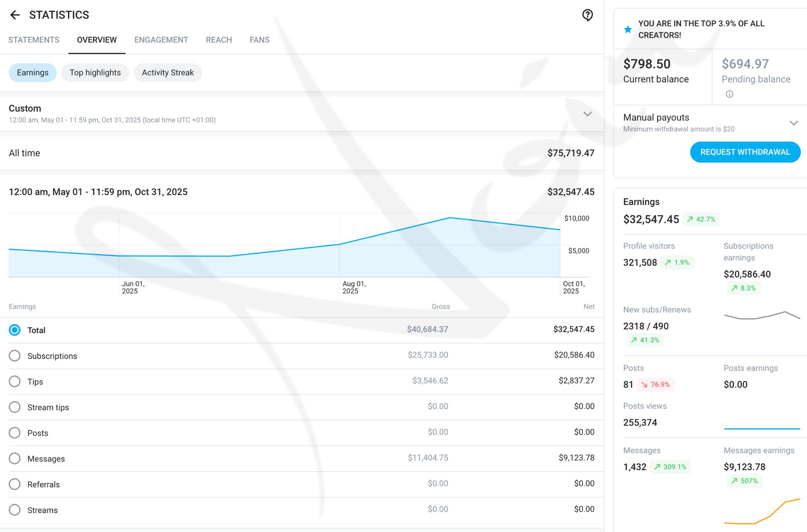Screen dimensions: 807x532
Task: Click the All time earnings row
Action: point(301,153)
